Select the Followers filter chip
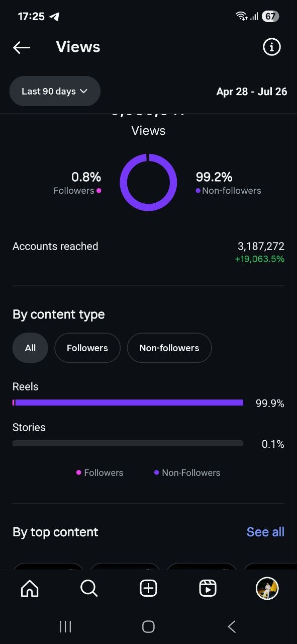The height and width of the screenshot is (644, 297). coord(87,348)
